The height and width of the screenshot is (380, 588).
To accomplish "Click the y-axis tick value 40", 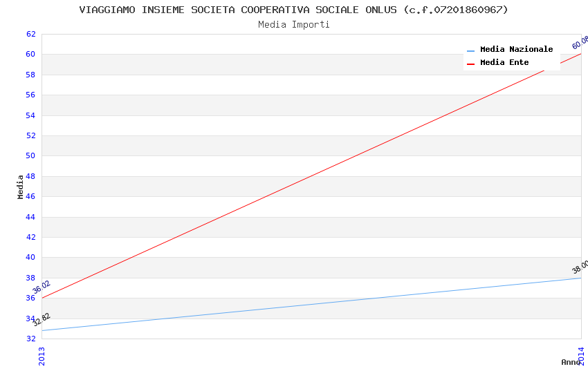I will (30, 257).
